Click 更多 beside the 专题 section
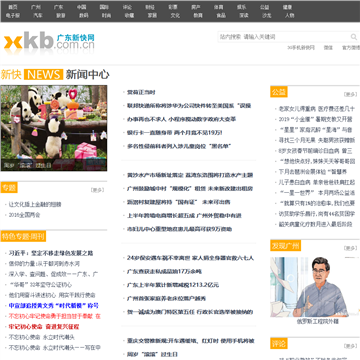This screenshot has height=360, width=360. pyautogui.click(x=97, y=190)
